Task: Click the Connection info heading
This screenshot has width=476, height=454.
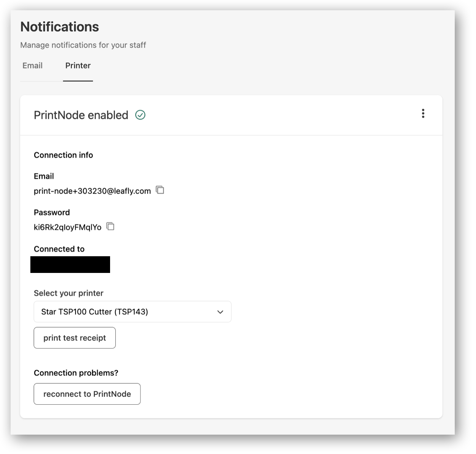Action: 63,155
